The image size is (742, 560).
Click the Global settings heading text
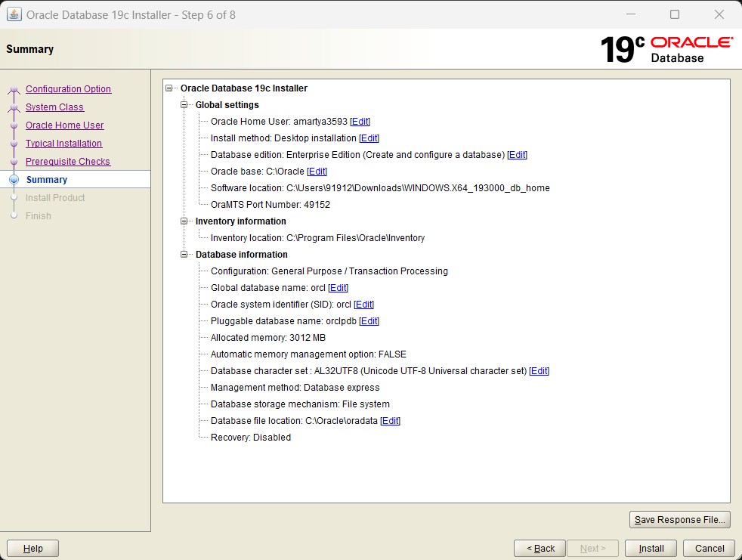[227, 104]
